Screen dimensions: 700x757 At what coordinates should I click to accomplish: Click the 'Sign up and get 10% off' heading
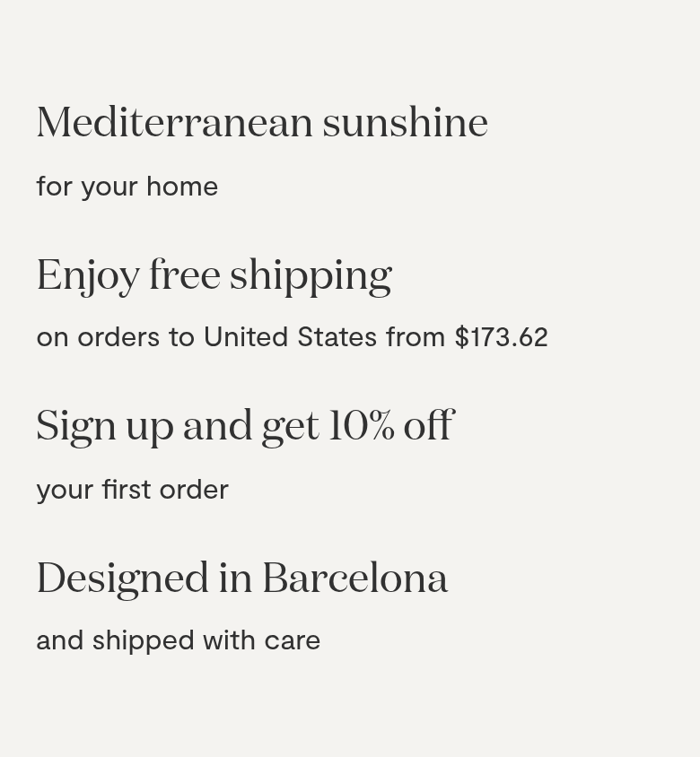point(245,427)
